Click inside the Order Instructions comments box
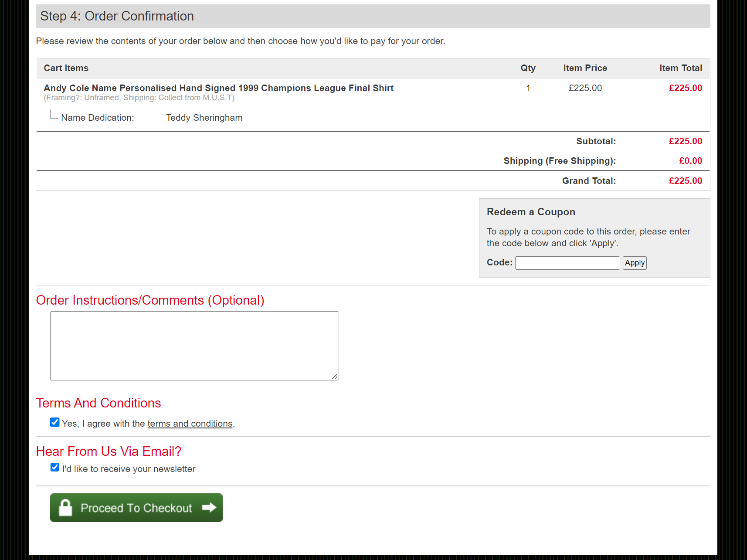 coord(194,346)
